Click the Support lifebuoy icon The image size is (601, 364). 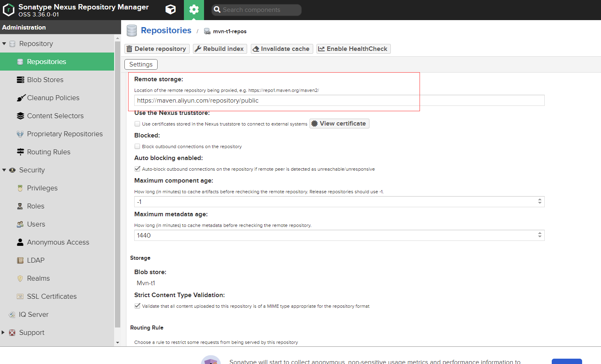pyautogui.click(x=12, y=332)
